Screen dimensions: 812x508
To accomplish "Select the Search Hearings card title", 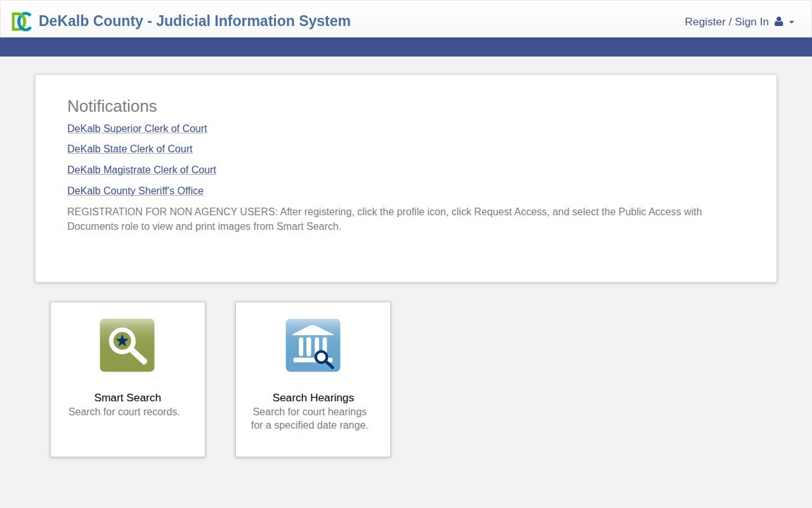I will tap(313, 398).
